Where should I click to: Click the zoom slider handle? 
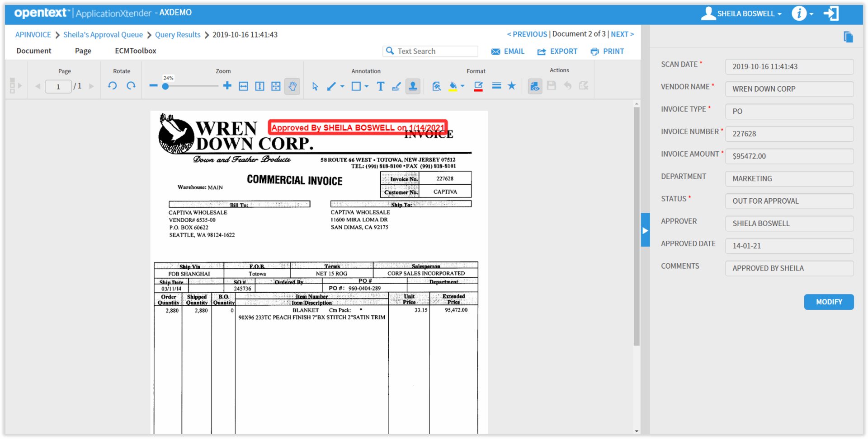point(165,86)
